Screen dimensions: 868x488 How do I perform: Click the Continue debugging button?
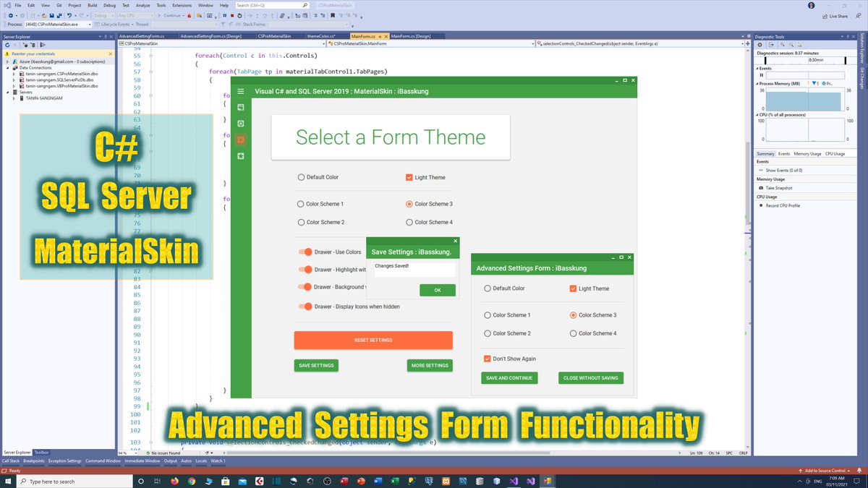171,15
